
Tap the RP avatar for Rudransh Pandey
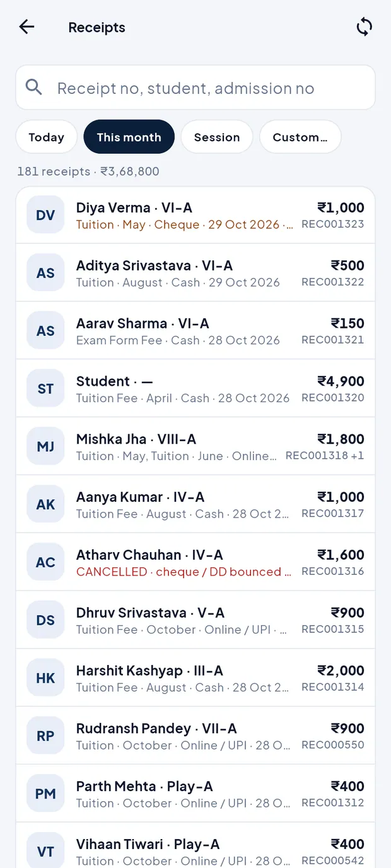45,736
